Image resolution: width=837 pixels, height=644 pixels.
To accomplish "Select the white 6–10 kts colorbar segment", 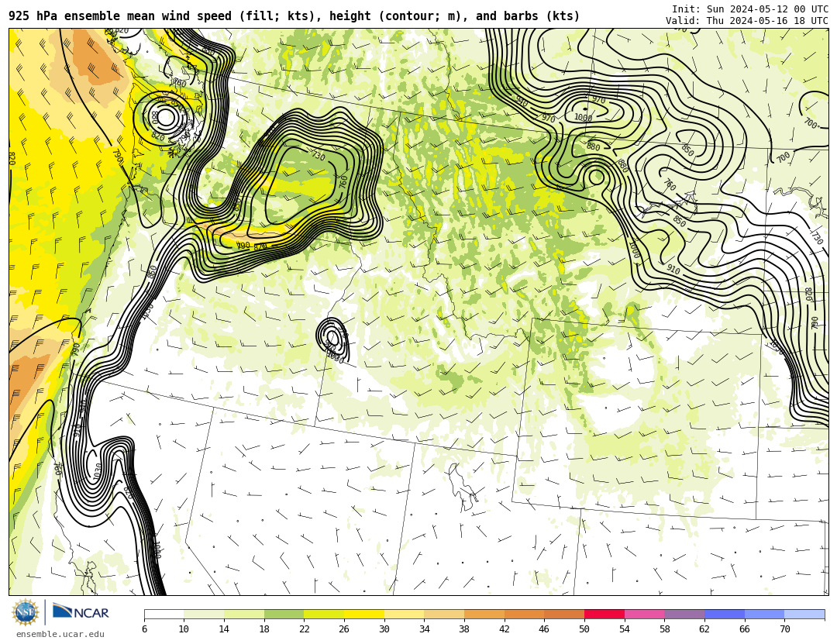I will click(164, 614).
